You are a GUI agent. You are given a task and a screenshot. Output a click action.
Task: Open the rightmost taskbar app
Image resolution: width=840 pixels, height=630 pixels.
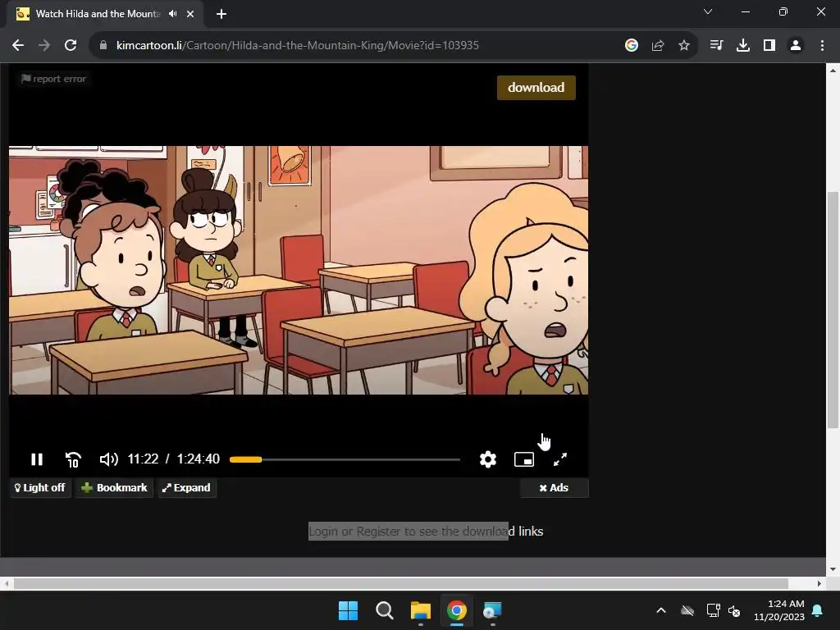pyautogui.click(x=492, y=610)
